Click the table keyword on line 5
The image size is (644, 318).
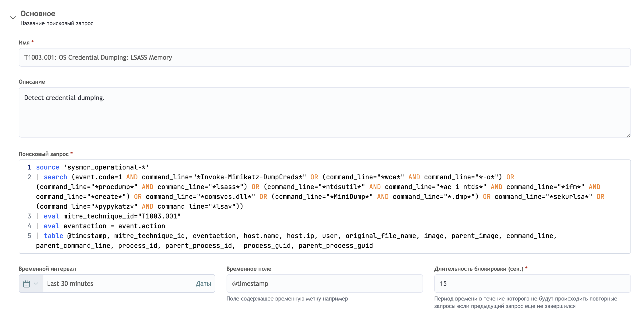pyautogui.click(x=53, y=236)
